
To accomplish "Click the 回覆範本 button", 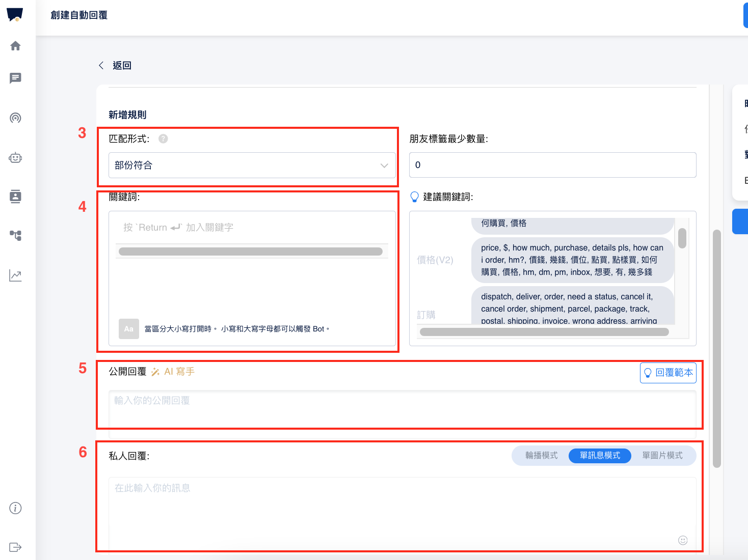I will click(x=668, y=373).
